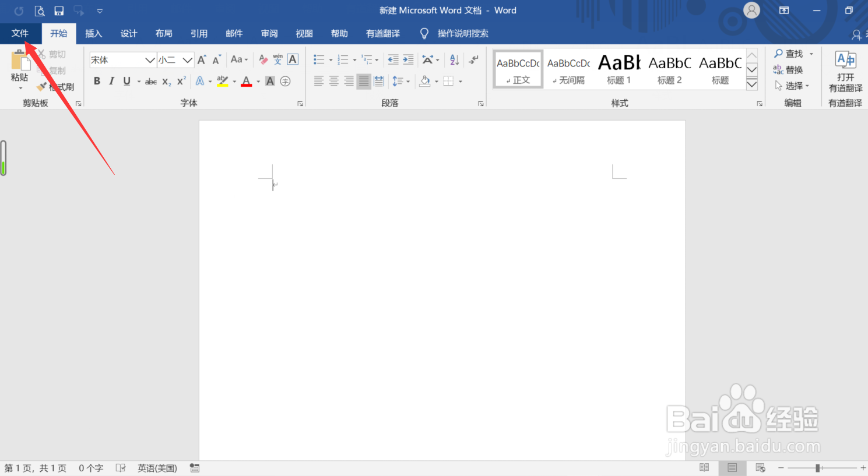The image size is (868, 476).
Task: Open the 选择 dropdown in editing group
Action: [792, 86]
